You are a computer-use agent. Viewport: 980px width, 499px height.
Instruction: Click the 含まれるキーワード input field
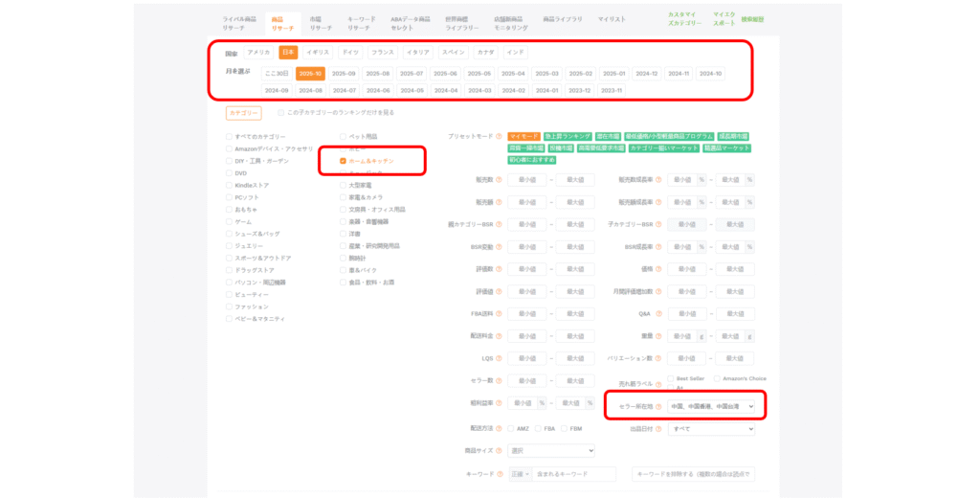[x=574, y=474]
